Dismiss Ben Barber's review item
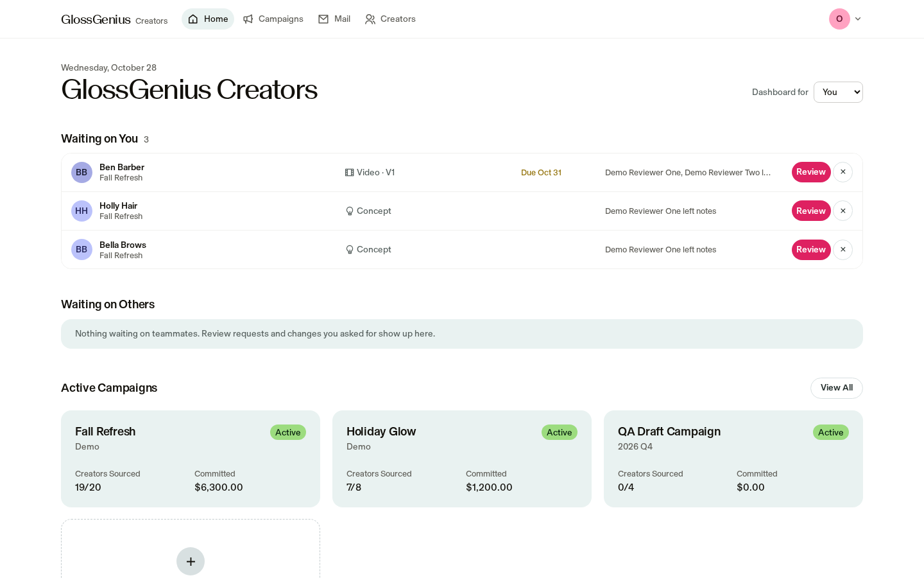 point(843,172)
